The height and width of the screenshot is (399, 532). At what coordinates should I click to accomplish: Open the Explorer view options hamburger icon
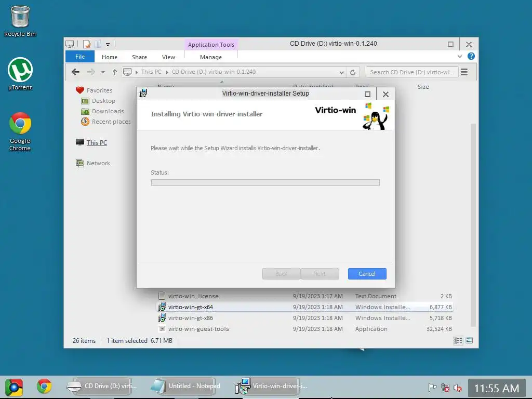(464, 72)
